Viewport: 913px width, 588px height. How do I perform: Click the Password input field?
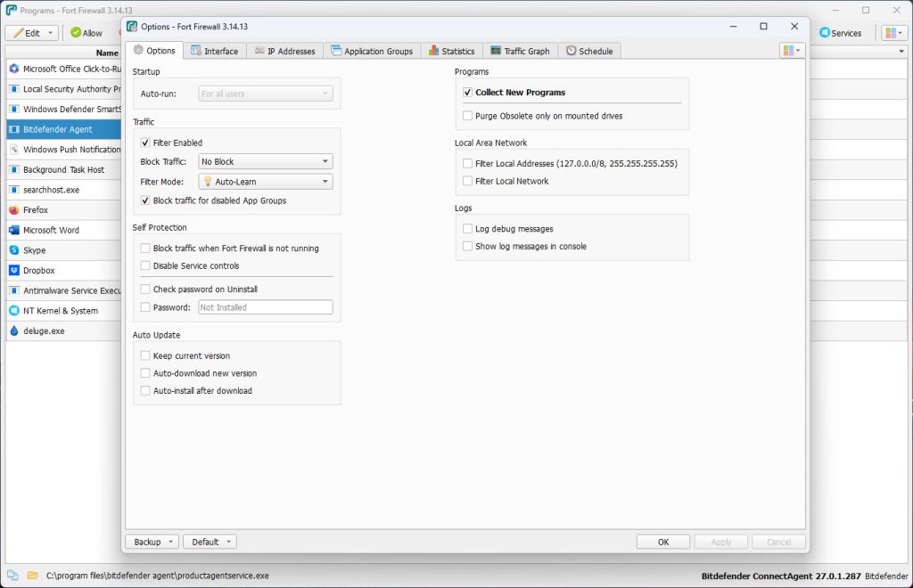[266, 307]
